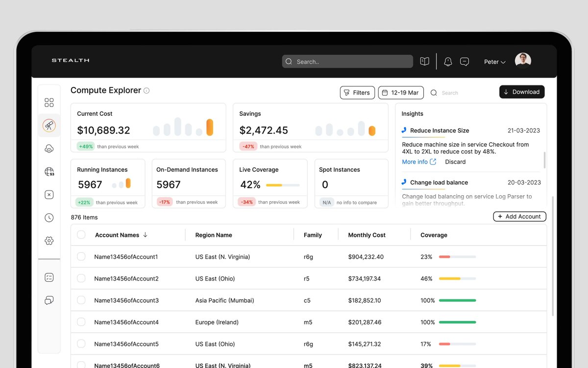Expand the Peter user menu dropdown
Screen dimensions: 588x368
[x=494, y=62]
